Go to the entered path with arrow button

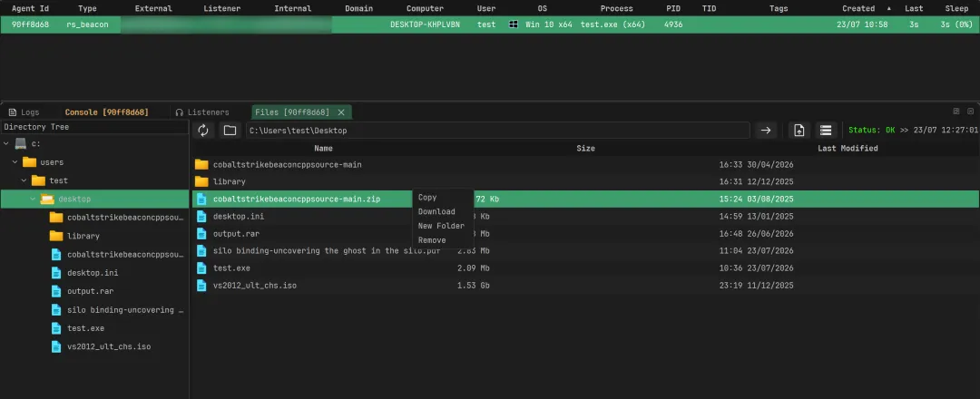click(x=766, y=131)
